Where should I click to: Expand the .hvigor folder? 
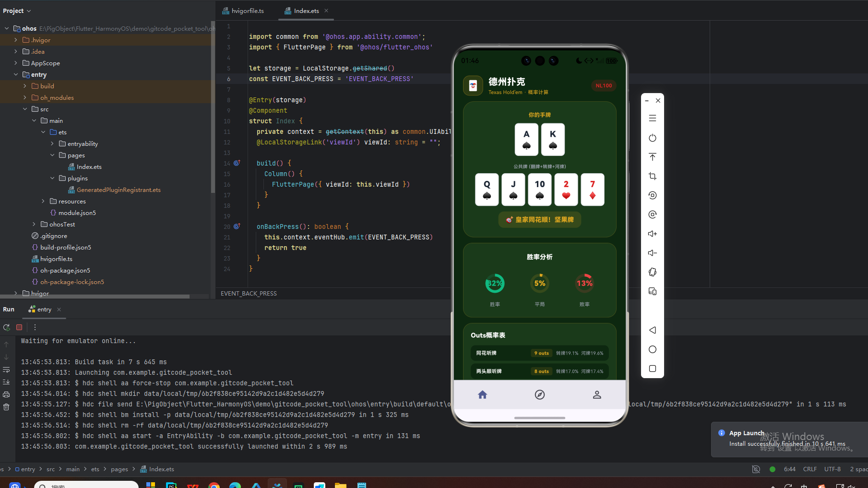pyautogui.click(x=16, y=40)
